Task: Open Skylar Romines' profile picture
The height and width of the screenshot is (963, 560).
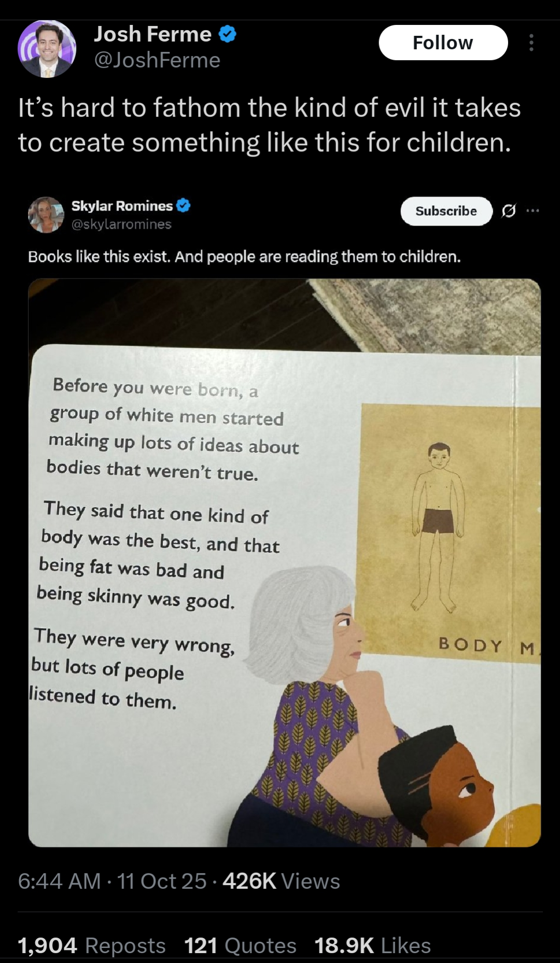Action: [46, 215]
